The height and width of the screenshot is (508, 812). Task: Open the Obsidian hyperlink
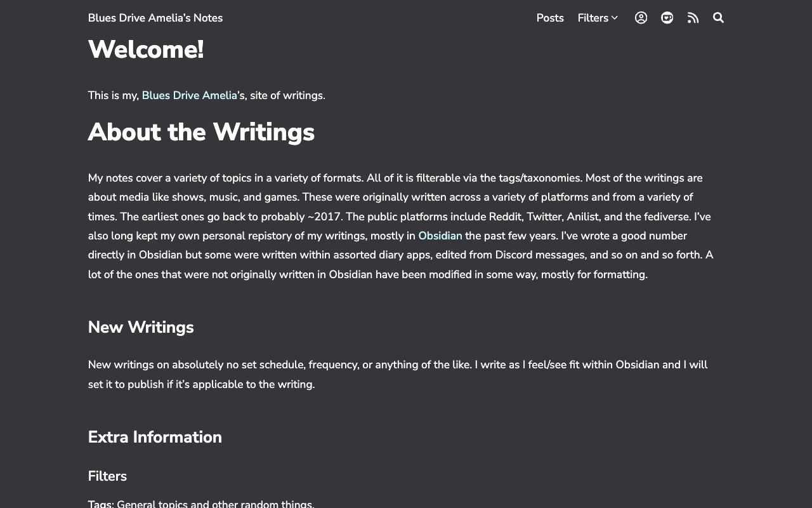click(x=440, y=236)
